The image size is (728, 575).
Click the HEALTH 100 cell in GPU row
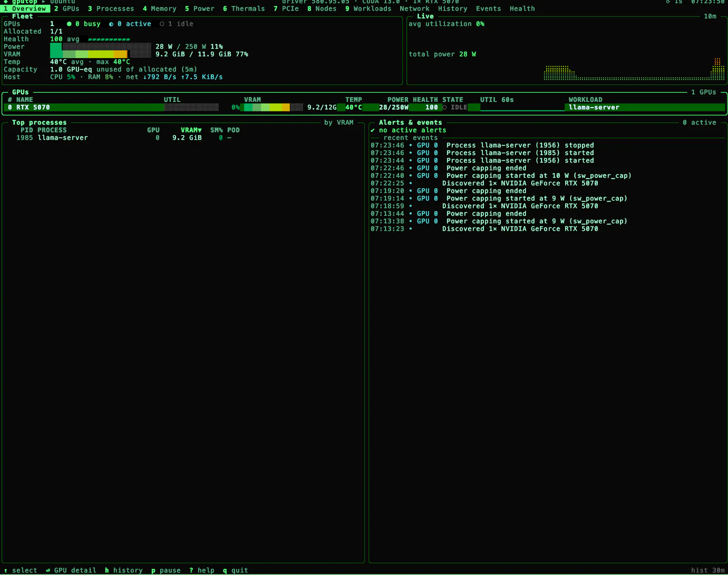click(x=431, y=107)
